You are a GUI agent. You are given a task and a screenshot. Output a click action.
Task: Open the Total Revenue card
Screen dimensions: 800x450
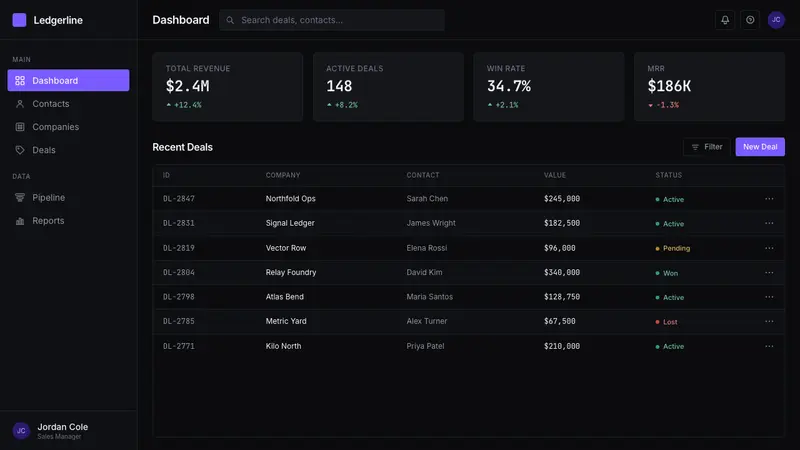(x=228, y=87)
